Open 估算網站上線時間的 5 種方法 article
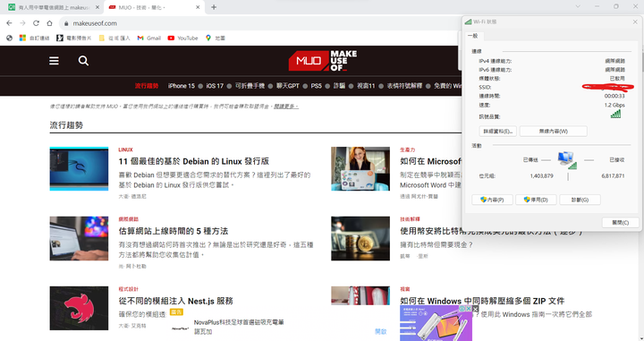This screenshot has width=644, height=341. (x=174, y=231)
